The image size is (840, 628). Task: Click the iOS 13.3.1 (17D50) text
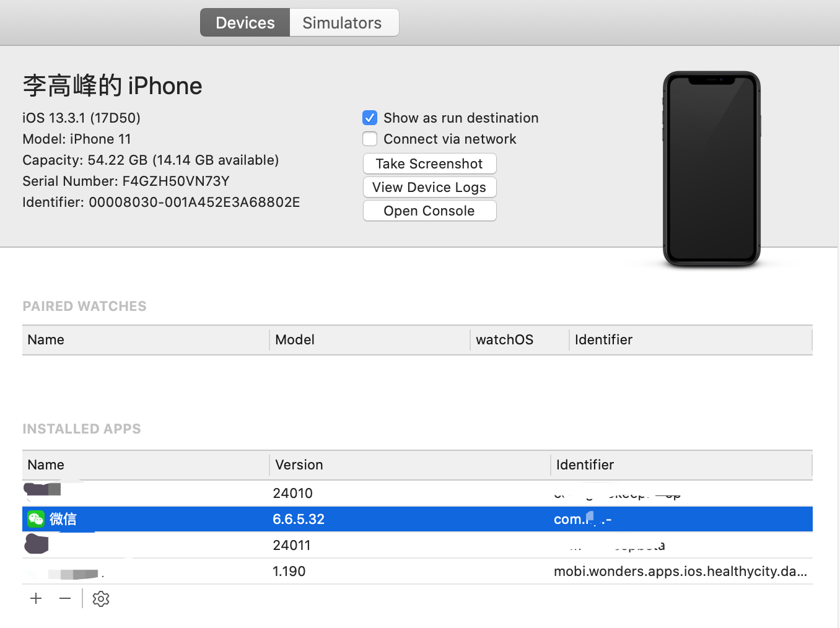(x=82, y=118)
